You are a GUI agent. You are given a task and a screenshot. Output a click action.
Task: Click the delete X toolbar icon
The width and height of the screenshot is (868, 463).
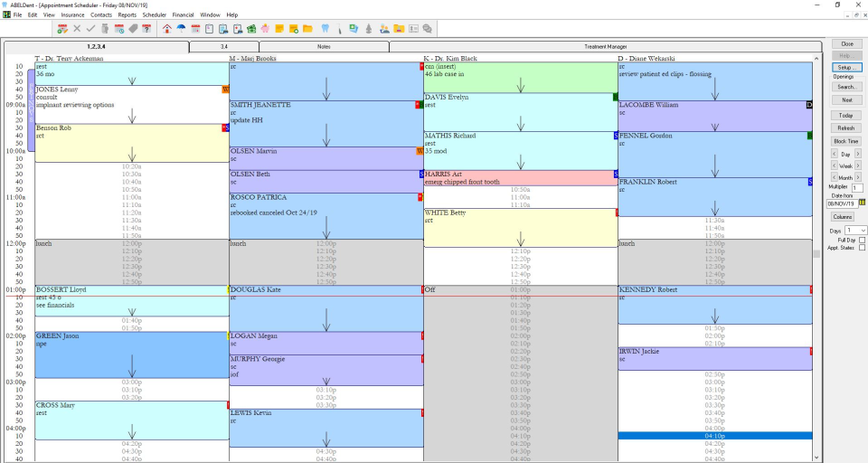[77, 29]
